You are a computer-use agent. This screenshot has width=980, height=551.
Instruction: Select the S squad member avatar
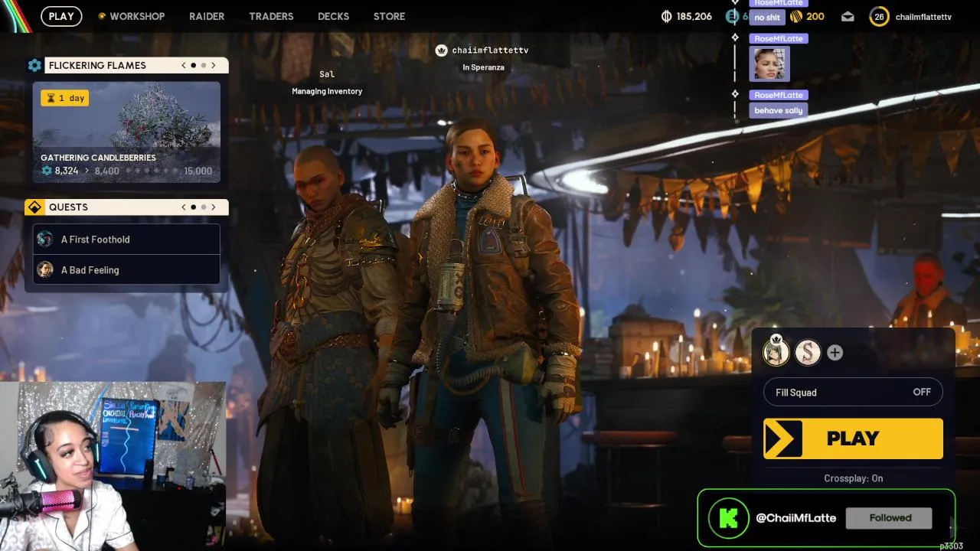(x=808, y=352)
